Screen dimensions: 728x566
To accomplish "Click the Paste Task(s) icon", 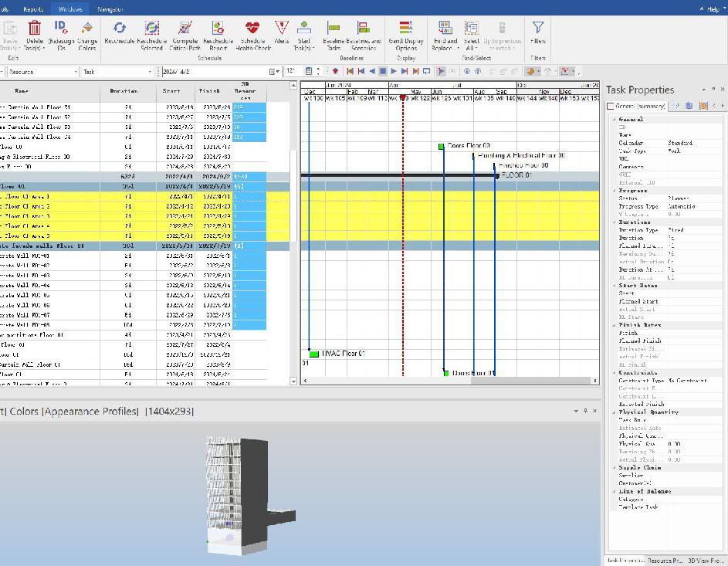I will (x=10, y=29).
